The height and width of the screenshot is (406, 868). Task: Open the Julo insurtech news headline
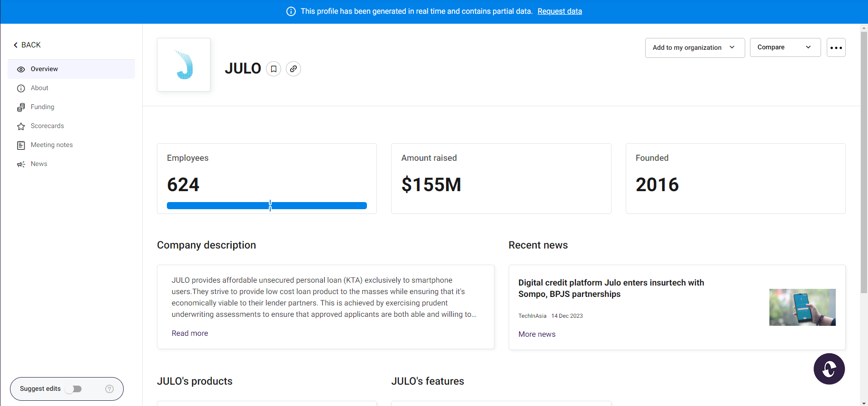[612, 288]
